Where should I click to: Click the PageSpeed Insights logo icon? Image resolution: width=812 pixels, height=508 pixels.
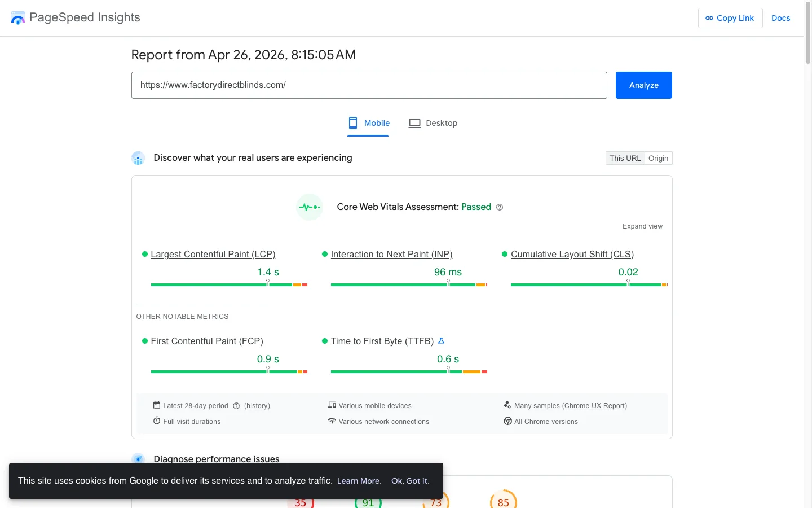coord(18,18)
